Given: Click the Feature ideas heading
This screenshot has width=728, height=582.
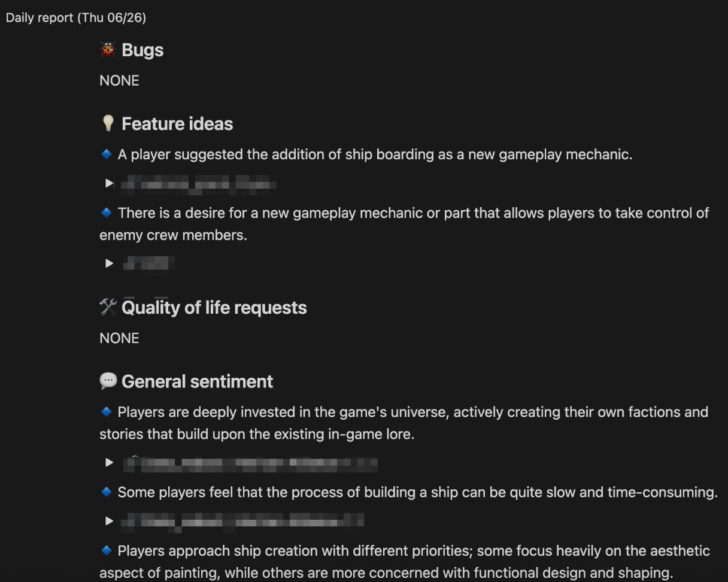Looking at the screenshot, I should point(177,124).
